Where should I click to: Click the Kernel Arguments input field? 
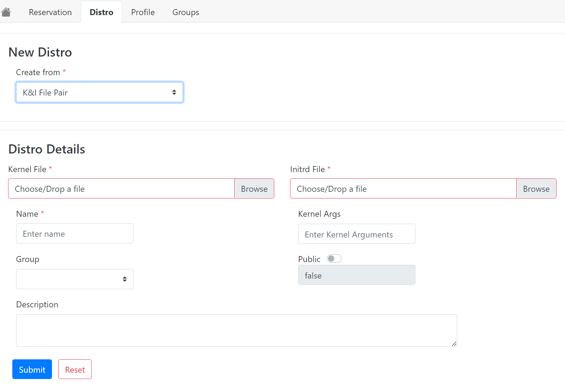coord(356,234)
